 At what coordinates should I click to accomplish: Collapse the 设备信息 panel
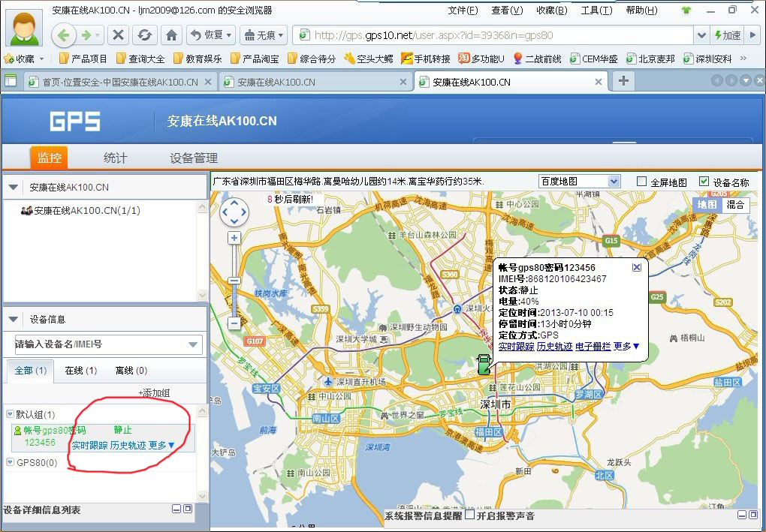(14, 320)
